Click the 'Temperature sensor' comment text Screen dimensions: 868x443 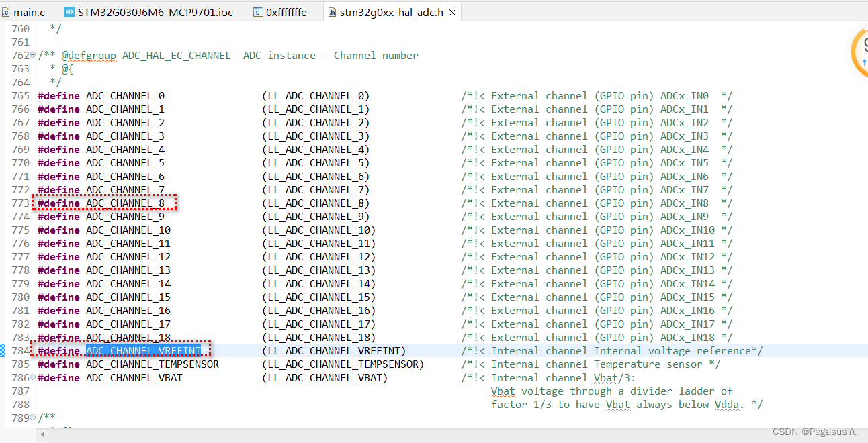pos(648,364)
